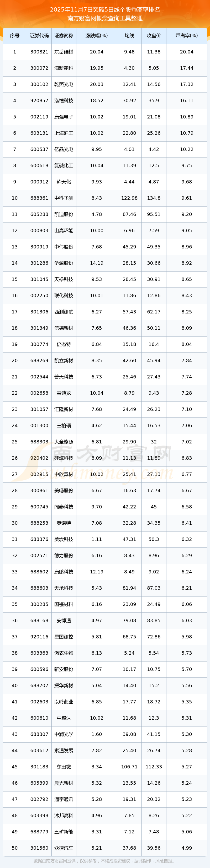Click stock name 三柏硕
Screen dimensions: 210x868
coord(64,426)
